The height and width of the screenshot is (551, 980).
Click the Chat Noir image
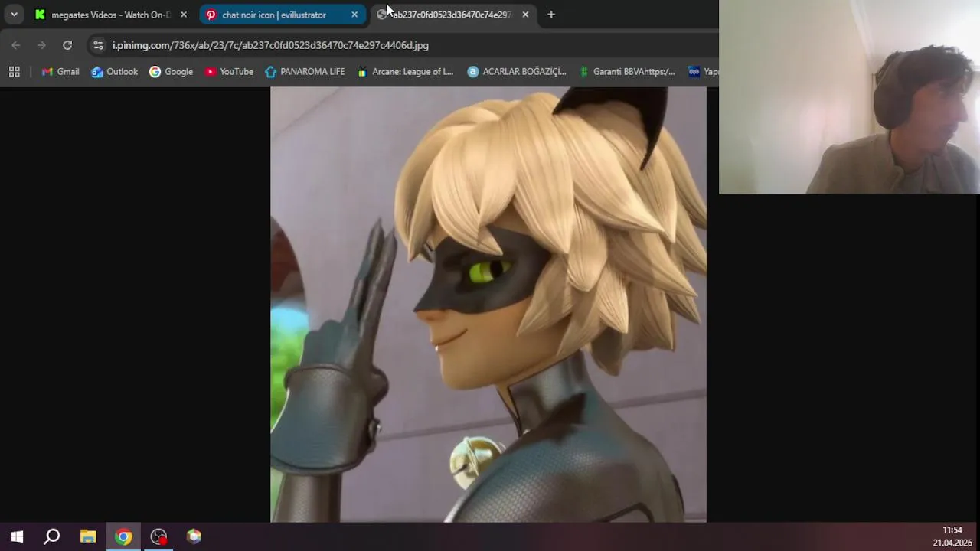tap(488, 304)
